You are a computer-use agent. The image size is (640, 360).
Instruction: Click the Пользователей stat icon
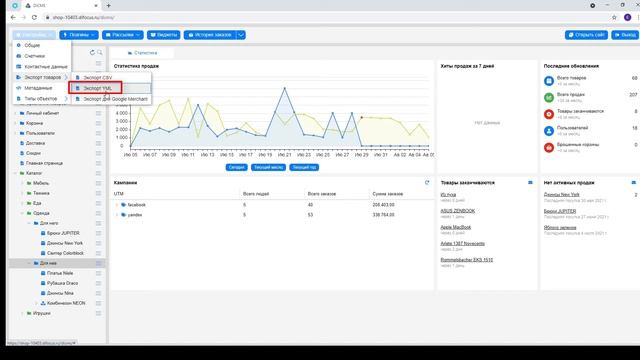(x=549, y=131)
